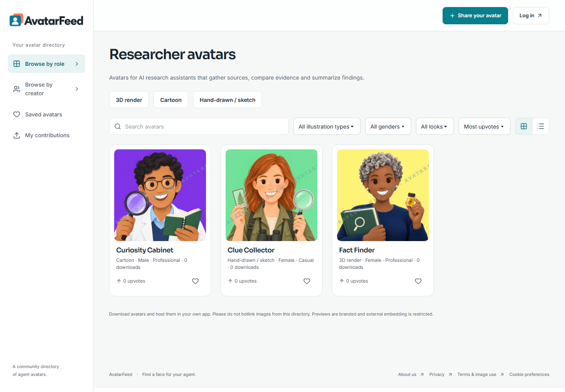Click the AvatarFeed footer link

120,374
